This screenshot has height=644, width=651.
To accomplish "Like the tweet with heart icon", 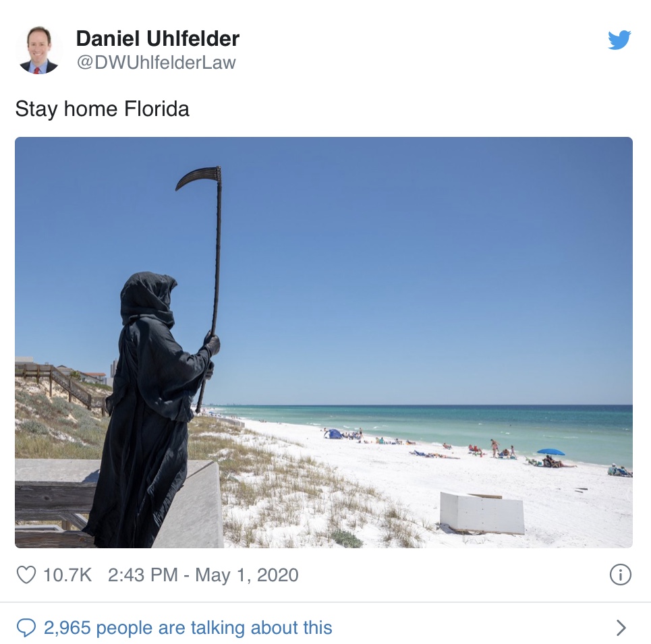I will [26, 575].
